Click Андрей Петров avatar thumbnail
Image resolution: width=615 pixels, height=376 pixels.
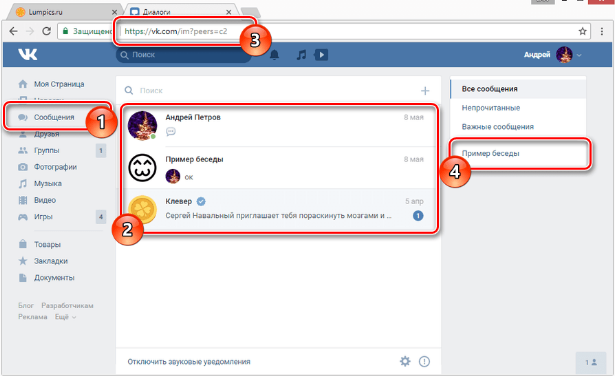tap(142, 125)
